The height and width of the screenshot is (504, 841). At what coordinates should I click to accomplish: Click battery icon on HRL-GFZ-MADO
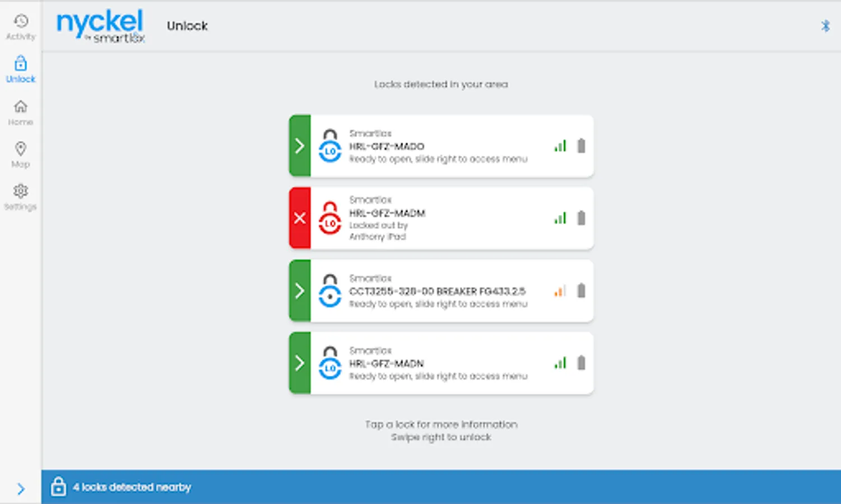[x=582, y=146]
